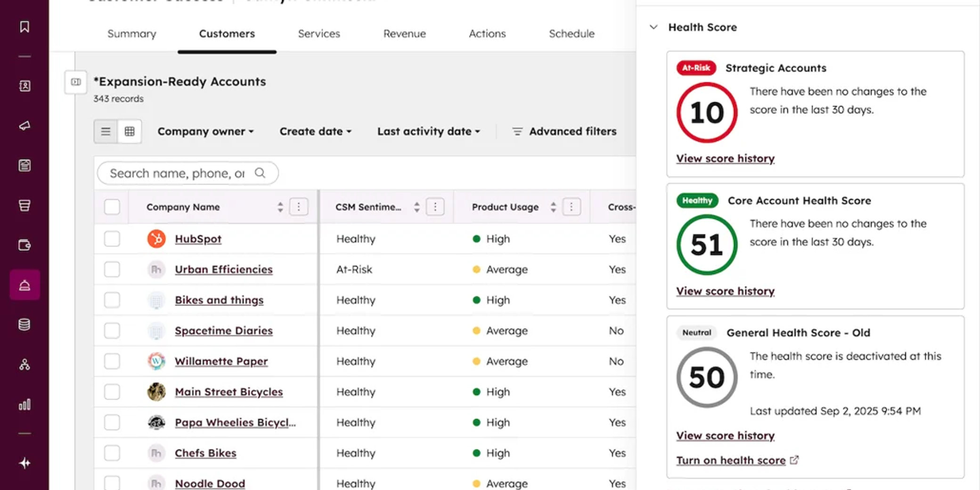
Task: Switch to grid board view icon
Action: pos(130,131)
